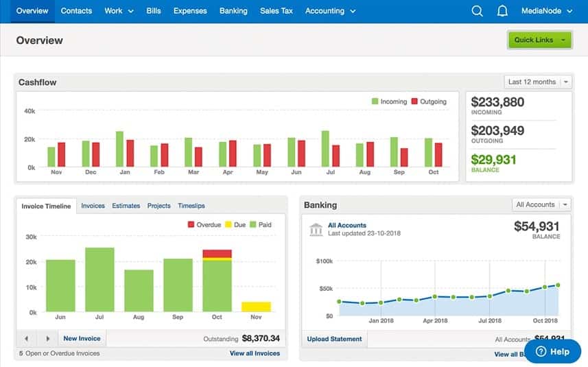Go to Banking in top navigation
The width and height of the screenshot is (588, 367).
(233, 11)
